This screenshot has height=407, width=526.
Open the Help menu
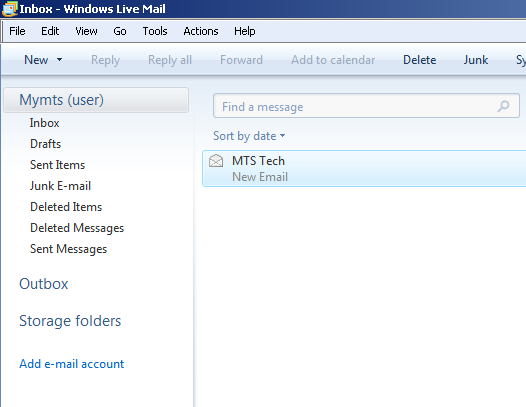245,31
